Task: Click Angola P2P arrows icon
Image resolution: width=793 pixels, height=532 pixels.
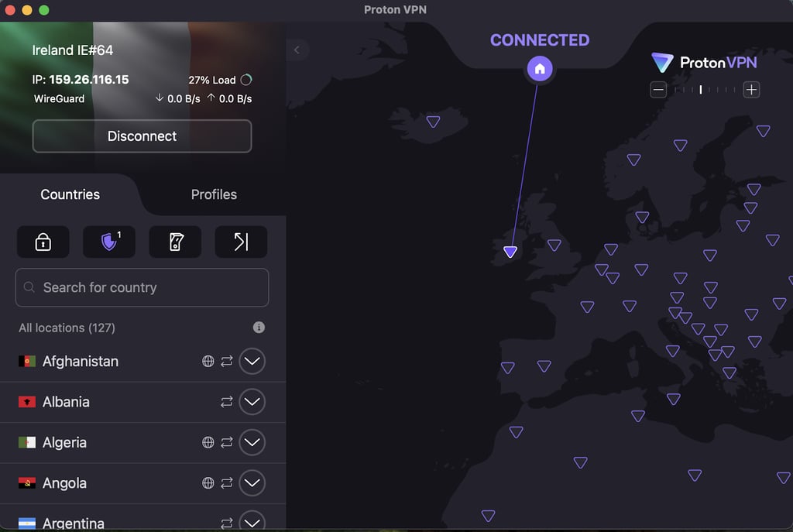Action: tap(227, 482)
